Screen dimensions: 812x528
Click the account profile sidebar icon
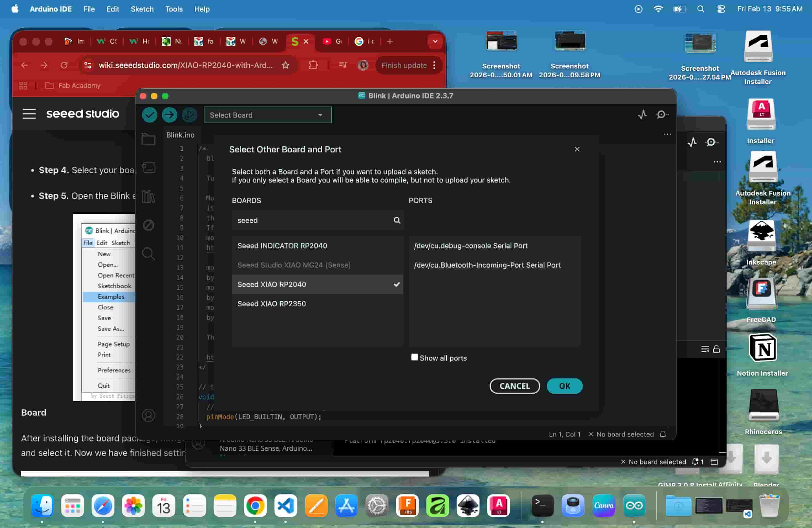[148, 415]
